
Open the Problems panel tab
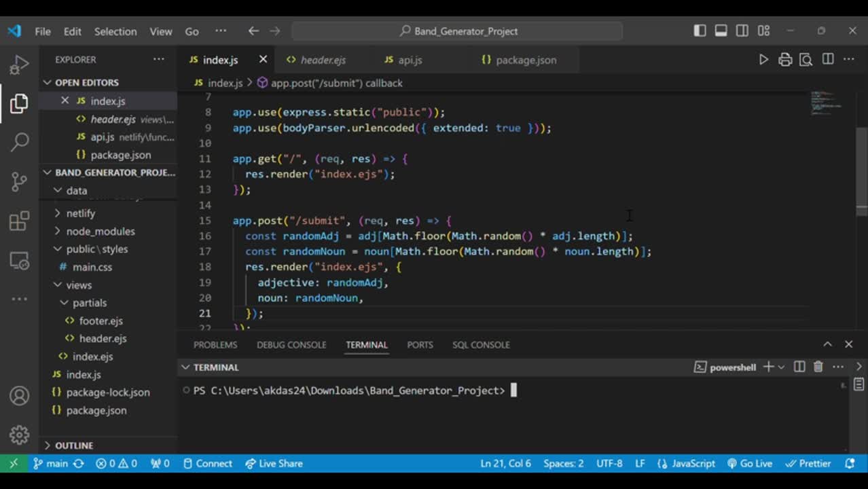pyautogui.click(x=215, y=344)
